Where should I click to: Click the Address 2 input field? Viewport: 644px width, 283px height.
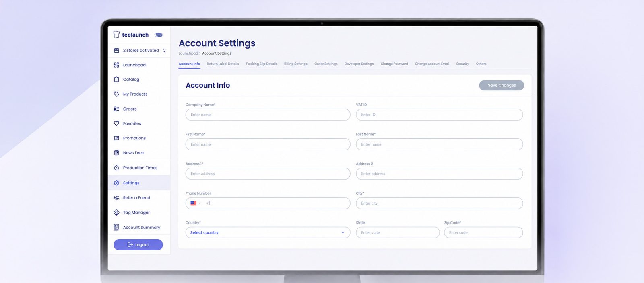click(x=439, y=174)
